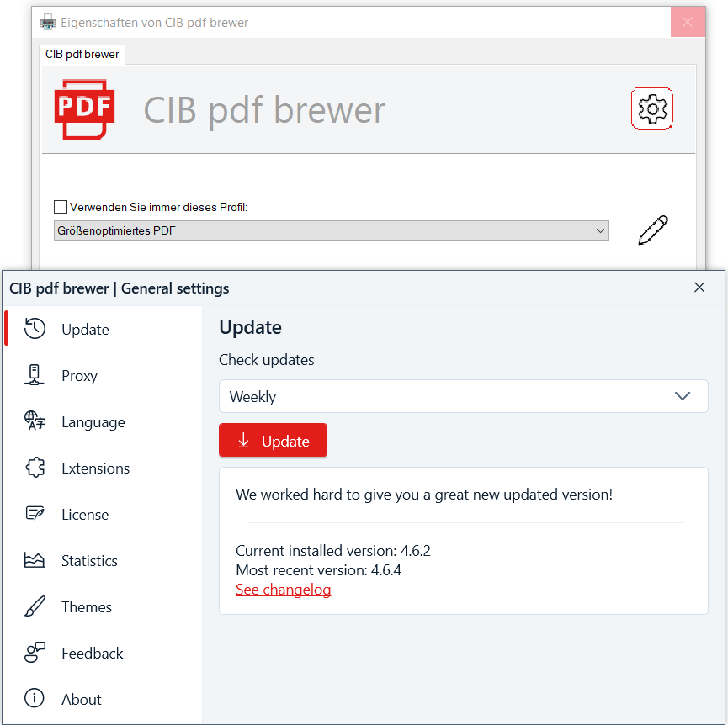Open settings via the gear icon

pos(652,108)
